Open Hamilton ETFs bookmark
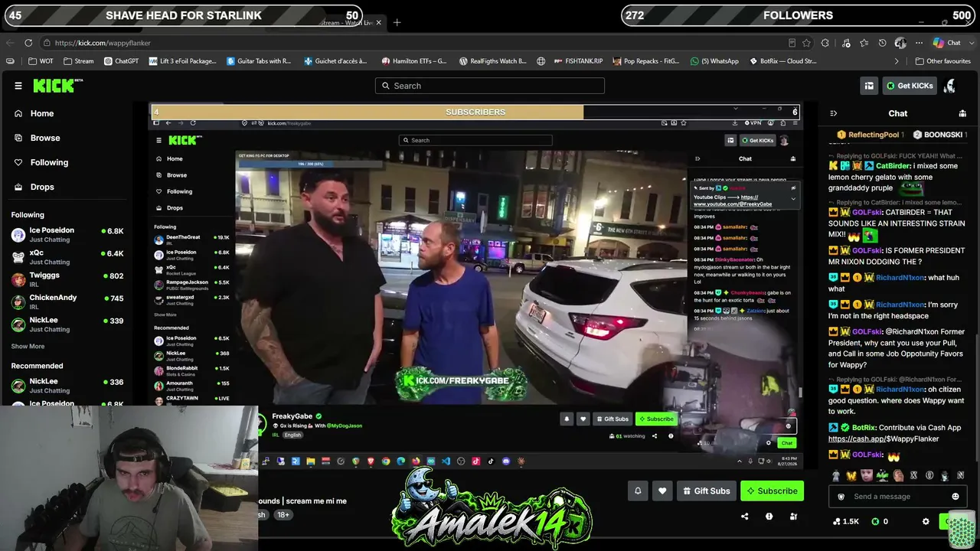The height and width of the screenshot is (551, 980). pos(414,61)
